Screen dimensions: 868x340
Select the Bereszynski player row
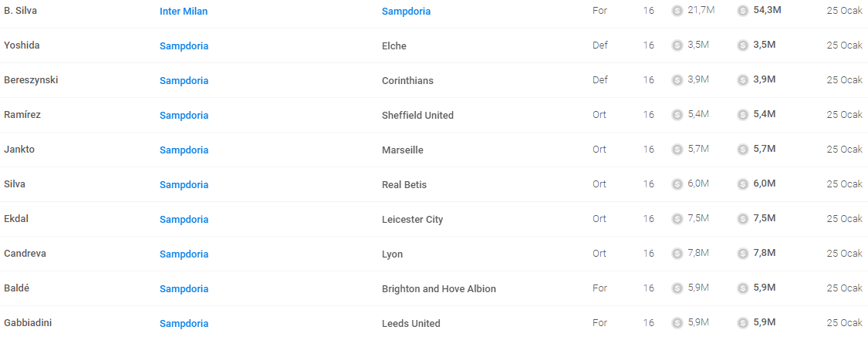(434, 80)
